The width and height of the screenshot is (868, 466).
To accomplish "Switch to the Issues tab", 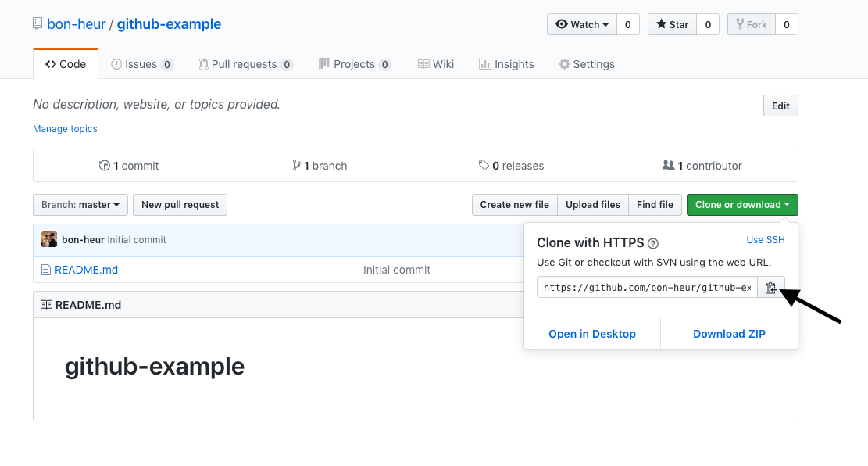I will coord(141,63).
